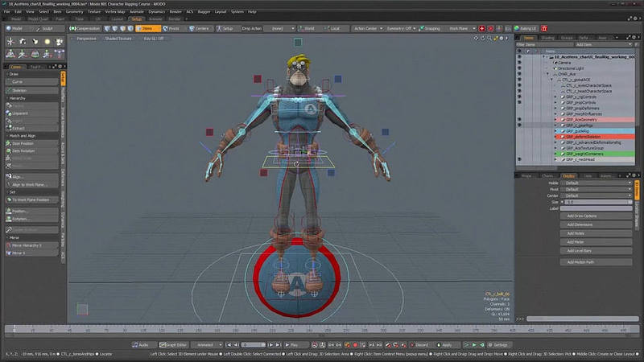Toggle the Snapping option
The height and width of the screenshot is (362, 644).
(431, 28)
